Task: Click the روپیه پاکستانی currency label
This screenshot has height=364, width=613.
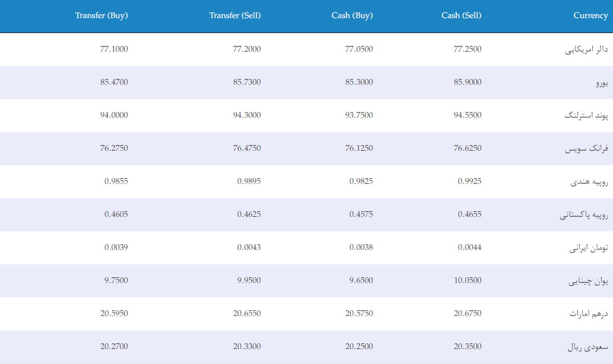Action: pos(584,215)
